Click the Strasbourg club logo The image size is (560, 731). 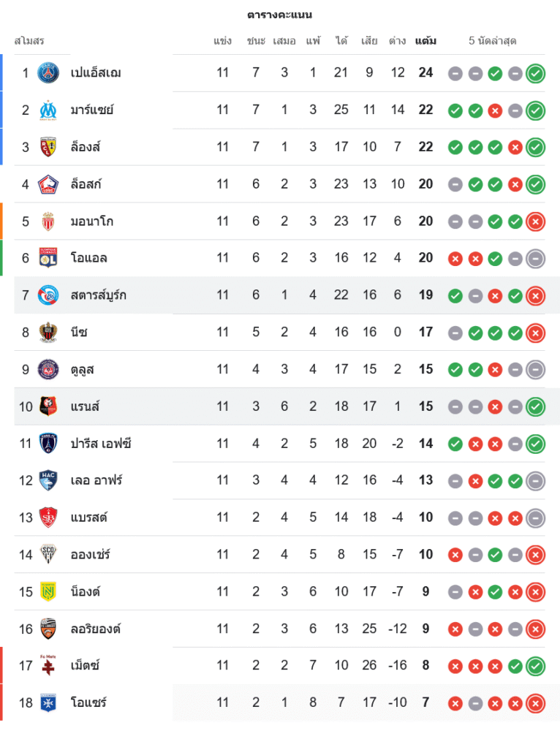coord(48,295)
